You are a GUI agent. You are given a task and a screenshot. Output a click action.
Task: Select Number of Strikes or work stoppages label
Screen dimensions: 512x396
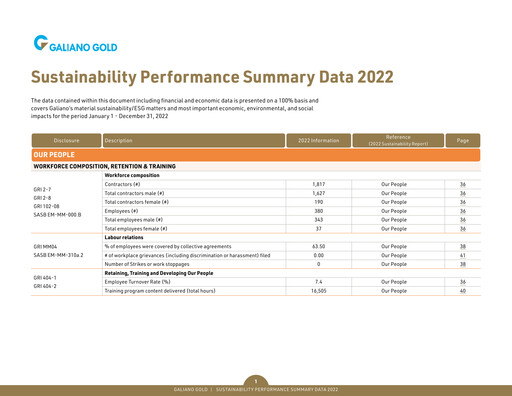147,264
